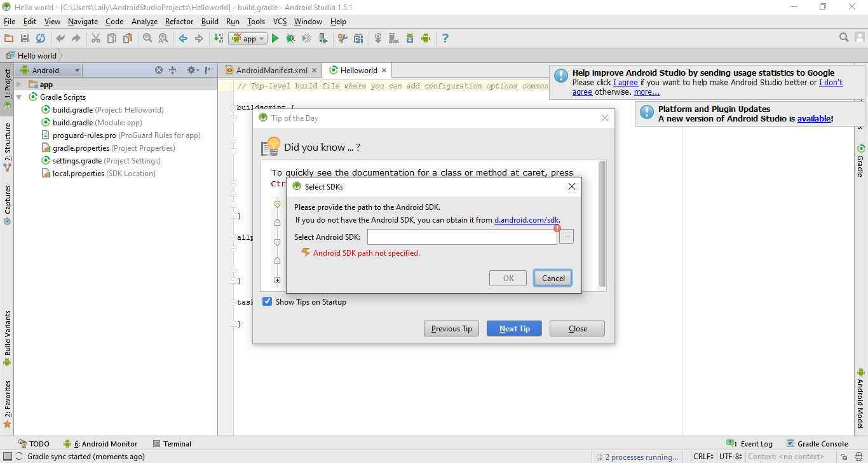The image size is (868, 463).
Task: Click the Help question mark icon
Action: coord(445,38)
